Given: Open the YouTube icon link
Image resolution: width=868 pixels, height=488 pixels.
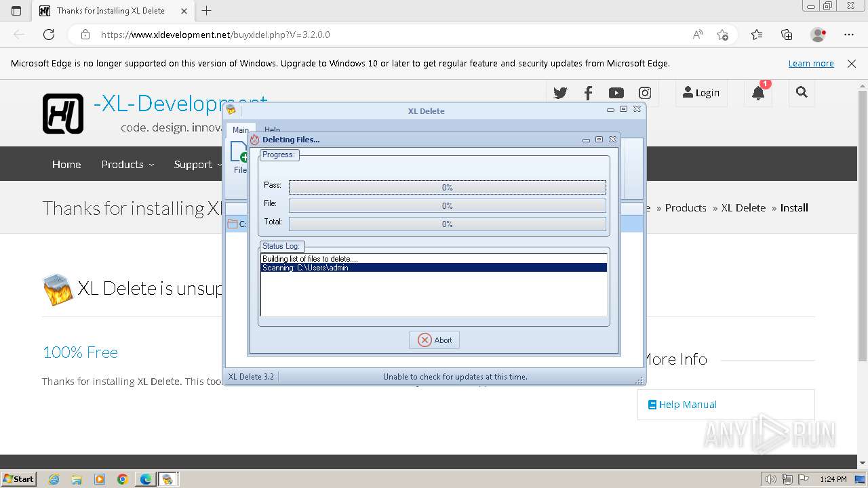Looking at the screenshot, I should pyautogui.click(x=616, y=93).
